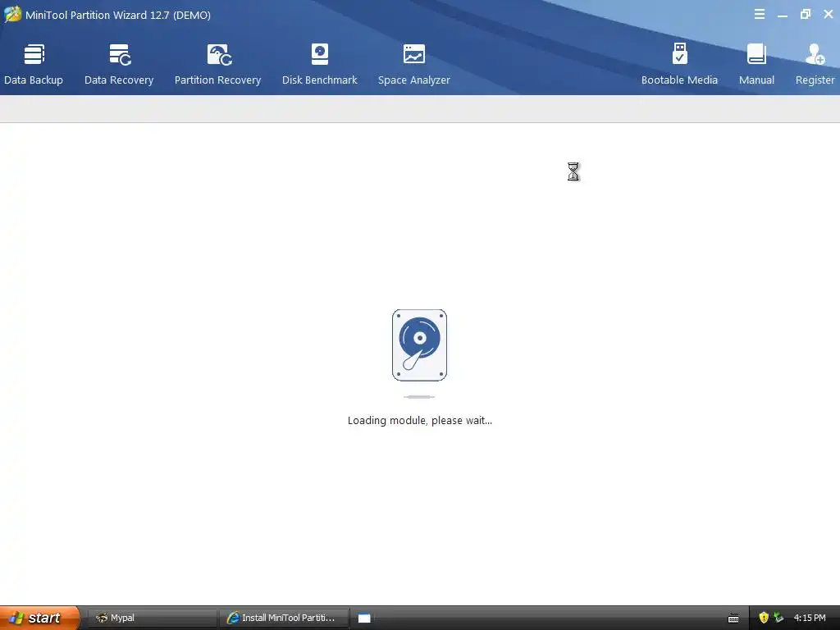Open the Space Analyzer

click(x=413, y=64)
